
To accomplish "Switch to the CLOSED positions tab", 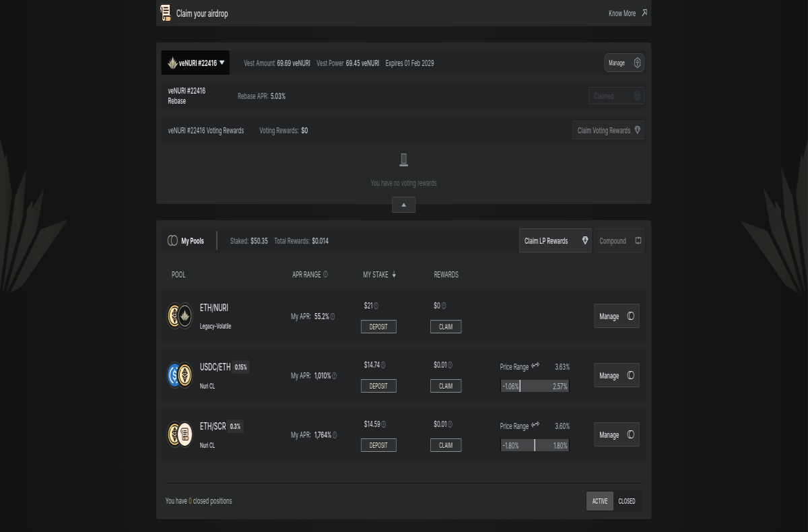I will coord(627,501).
